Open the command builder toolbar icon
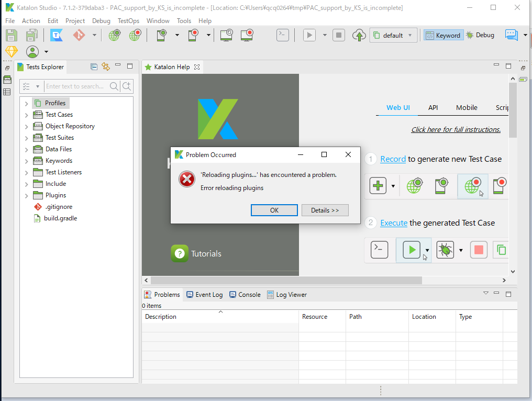 pos(283,35)
